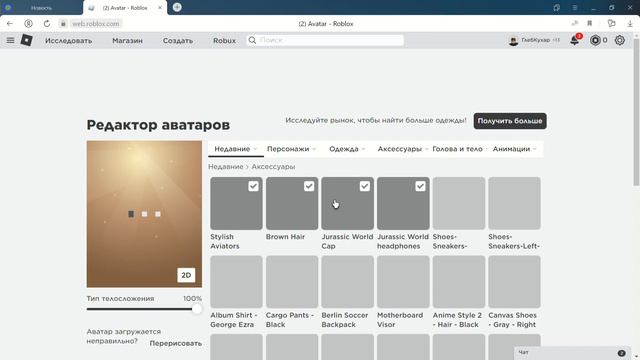Expand the Анимации dropdown
640x360 pixels.
[x=514, y=149]
